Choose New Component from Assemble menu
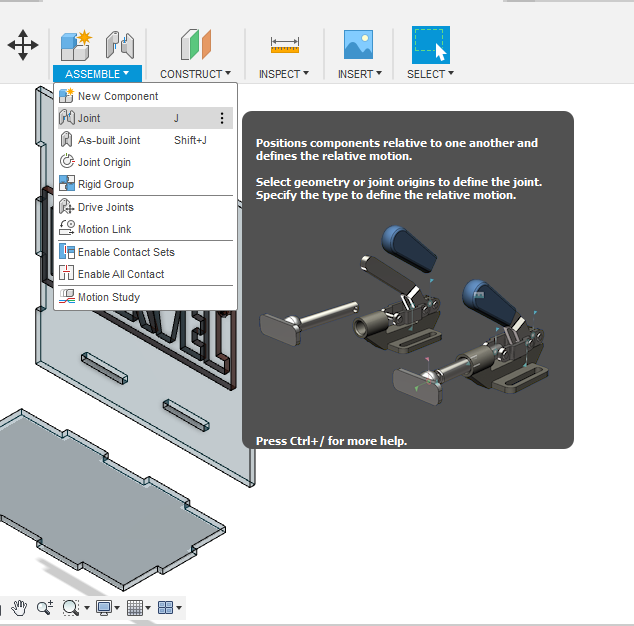Viewport: 634px width, 626px height. 145,96
